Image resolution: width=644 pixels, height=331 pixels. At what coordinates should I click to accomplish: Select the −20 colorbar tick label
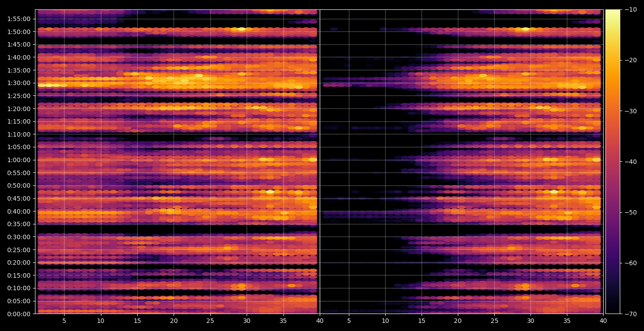click(631, 60)
